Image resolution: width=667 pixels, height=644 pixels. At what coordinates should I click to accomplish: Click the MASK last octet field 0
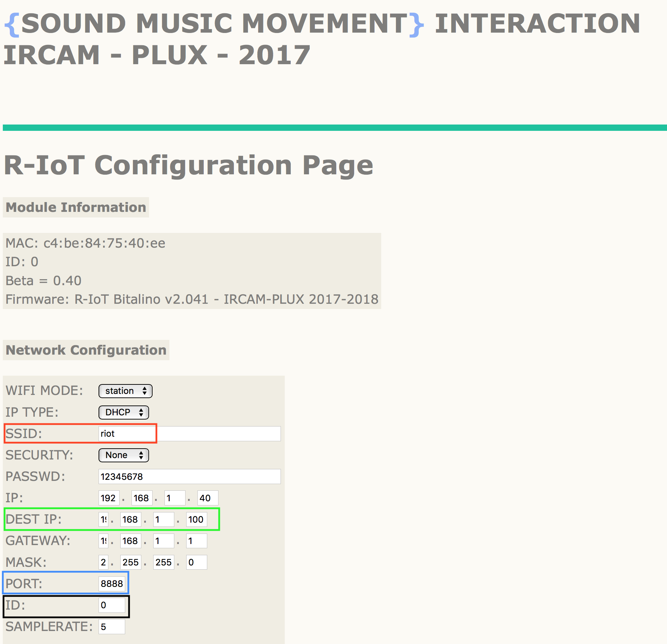(x=196, y=562)
